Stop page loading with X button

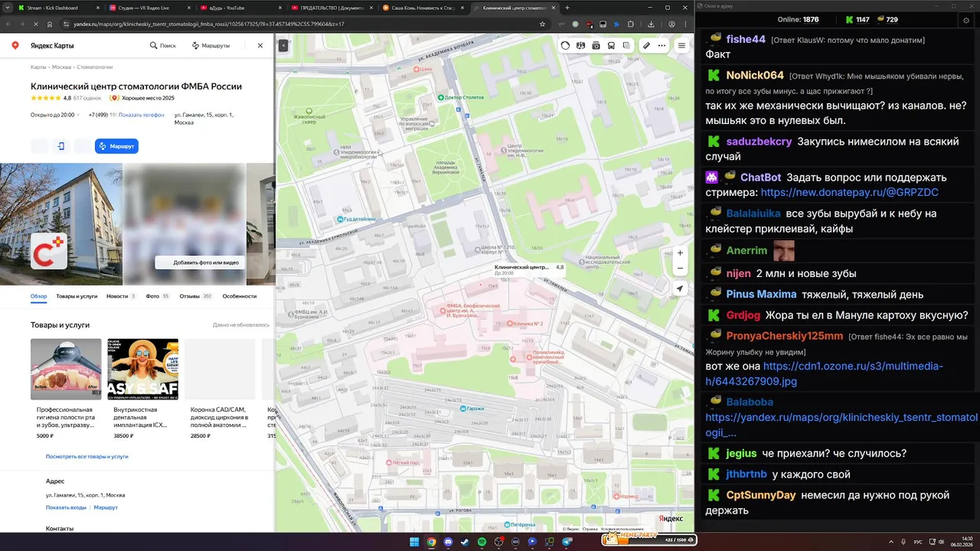point(34,24)
